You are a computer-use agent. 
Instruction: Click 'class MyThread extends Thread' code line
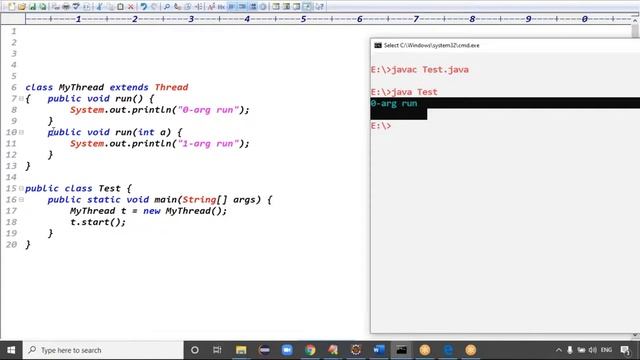(107, 87)
